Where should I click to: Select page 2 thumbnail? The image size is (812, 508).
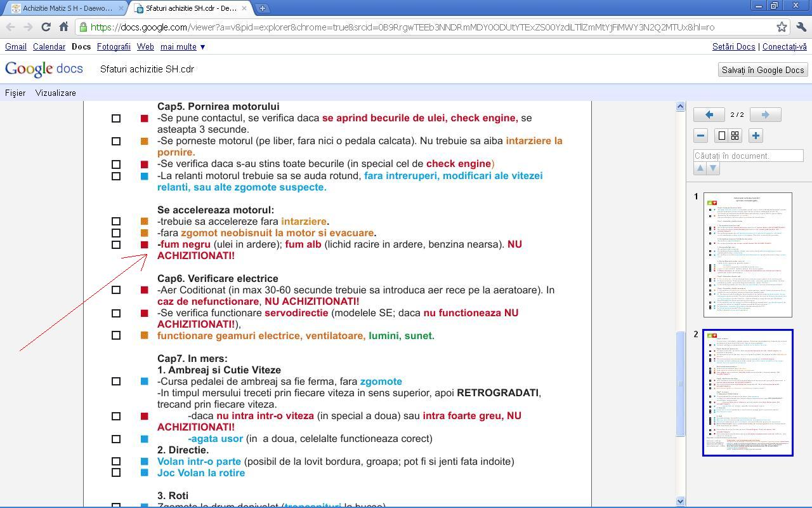748,392
